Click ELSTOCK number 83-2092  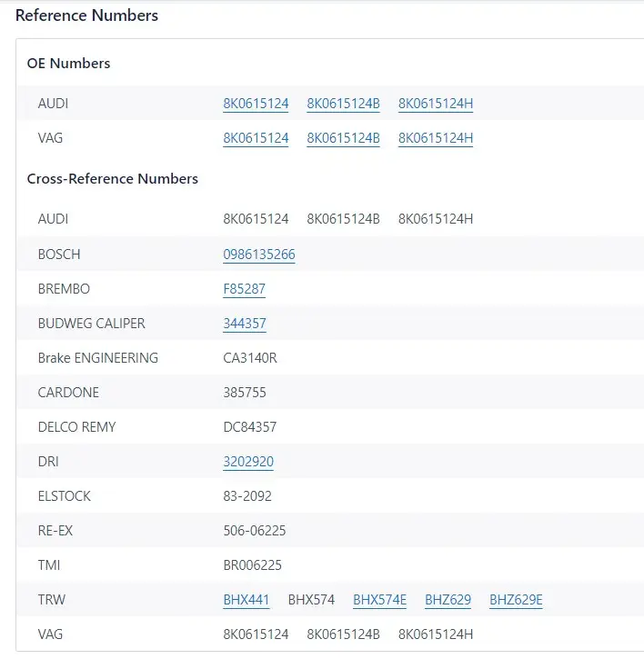247,496
